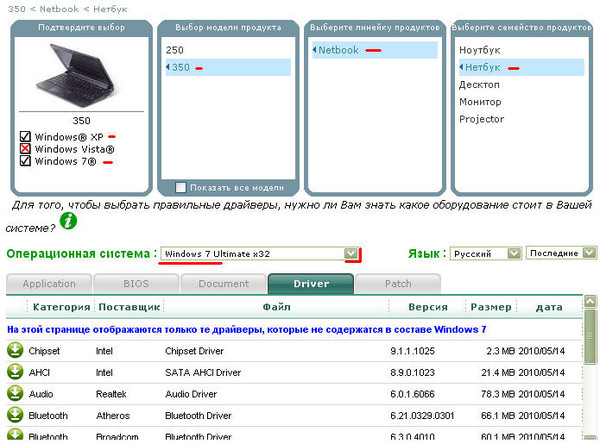600x444 pixels.
Task: Sort by the Поставщик column header
Action: tap(129, 307)
